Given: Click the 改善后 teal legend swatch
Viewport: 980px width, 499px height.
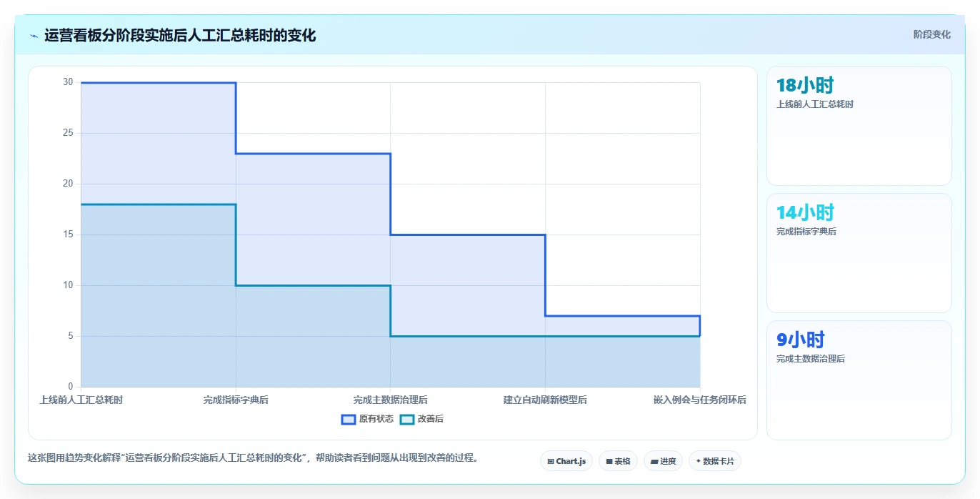Looking at the screenshot, I should point(406,420).
